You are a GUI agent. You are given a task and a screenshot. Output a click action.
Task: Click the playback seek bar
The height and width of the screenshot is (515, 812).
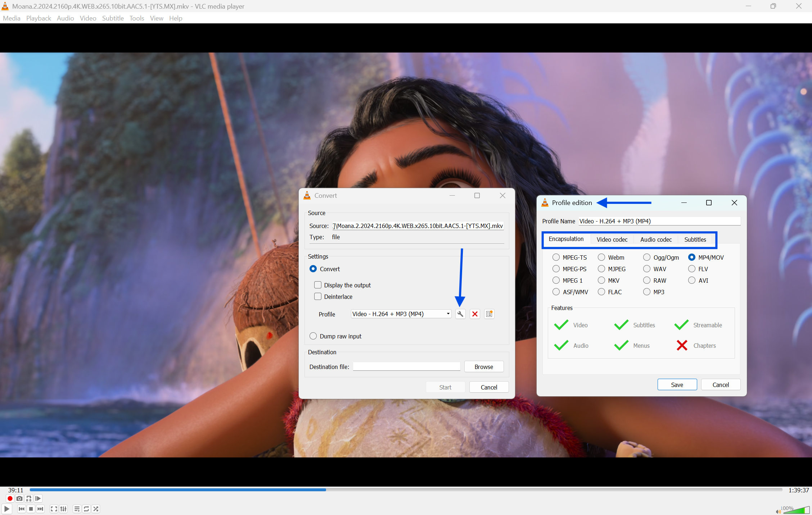coord(406,490)
